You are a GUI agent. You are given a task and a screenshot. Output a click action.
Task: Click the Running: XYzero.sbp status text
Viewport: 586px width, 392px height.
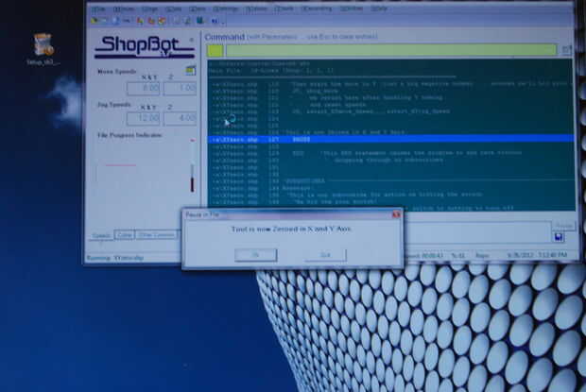pyautogui.click(x=115, y=258)
